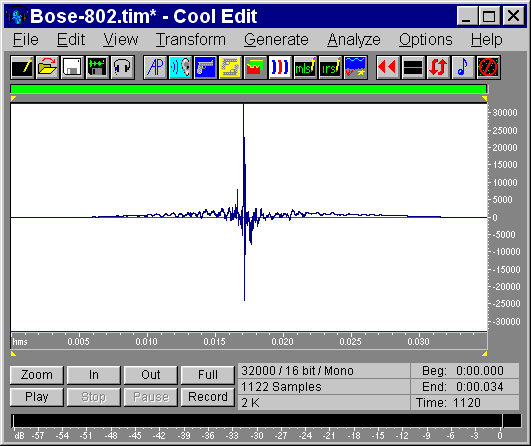Open the Analyze menu
The width and height of the screenshot is (531, 446).
tap(354, 40)
